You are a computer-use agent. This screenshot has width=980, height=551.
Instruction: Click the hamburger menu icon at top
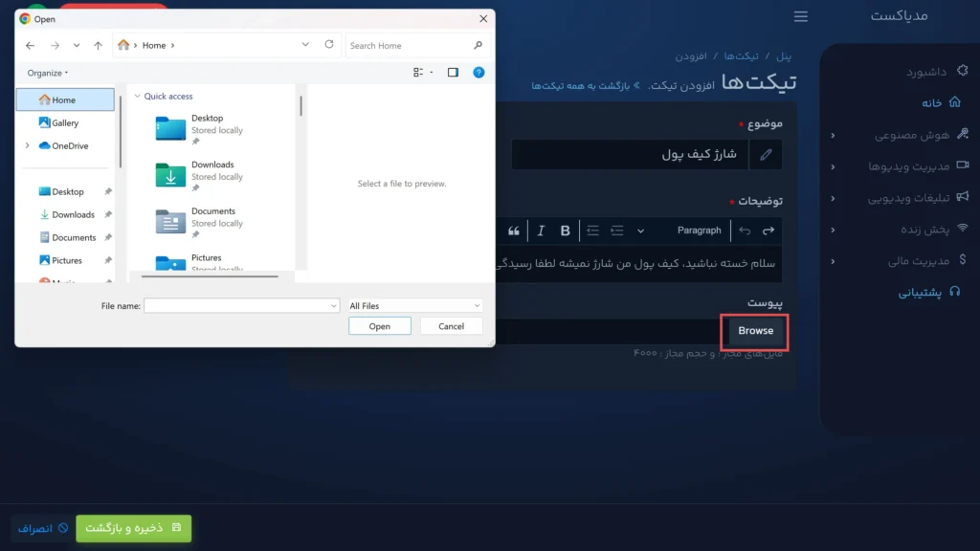tap(801, 16)
